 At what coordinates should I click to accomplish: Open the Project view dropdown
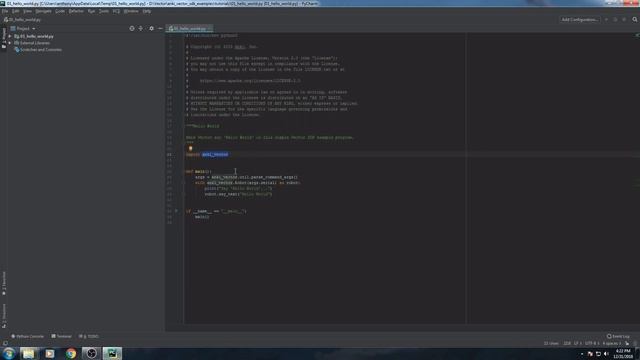pos(23,29)
